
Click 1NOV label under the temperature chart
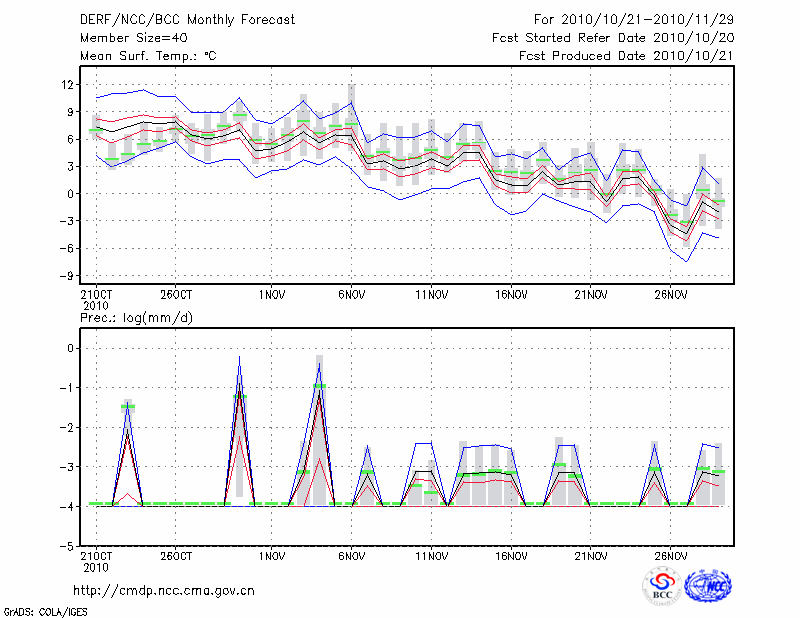point(272,295)
